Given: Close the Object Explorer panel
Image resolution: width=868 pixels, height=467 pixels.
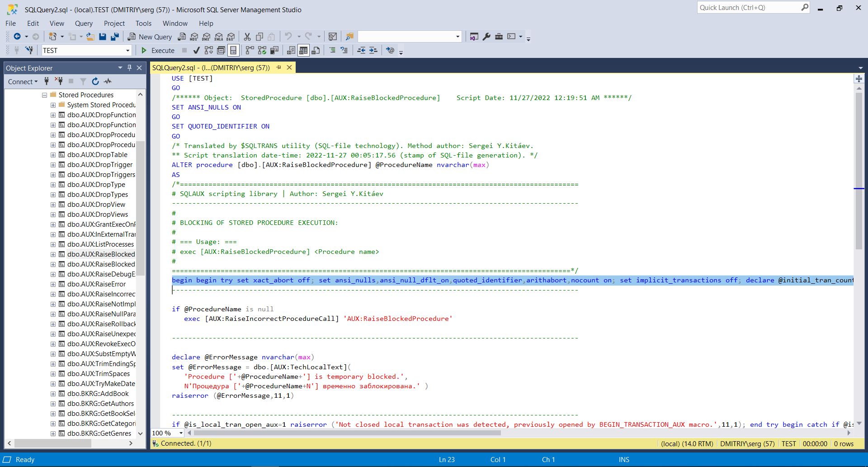Looking at the screenshot, I should [139, 68].
